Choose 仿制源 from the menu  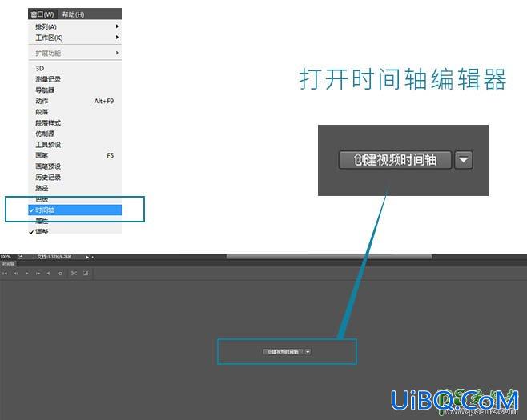(75, 134)
